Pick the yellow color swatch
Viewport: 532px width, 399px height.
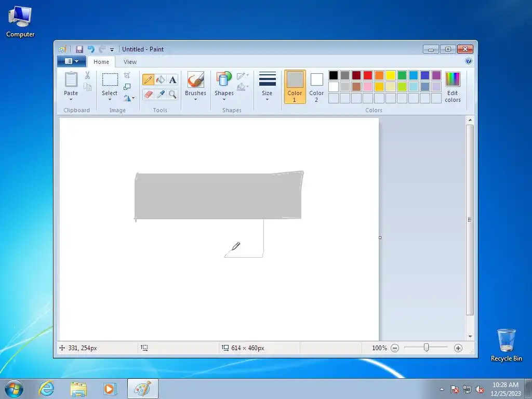coord(391,75)
